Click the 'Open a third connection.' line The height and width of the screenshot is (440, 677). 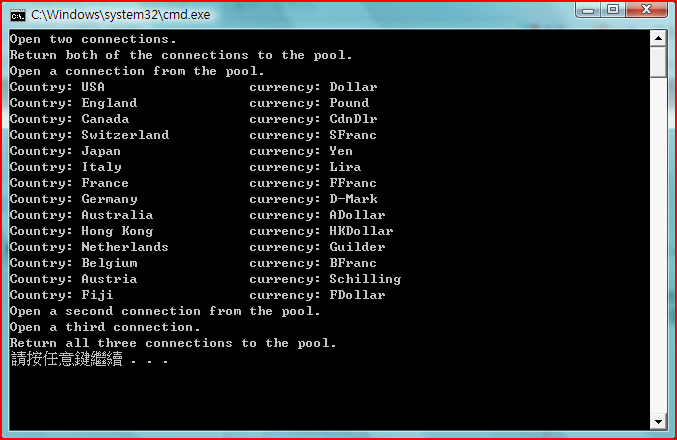[105, 327]
